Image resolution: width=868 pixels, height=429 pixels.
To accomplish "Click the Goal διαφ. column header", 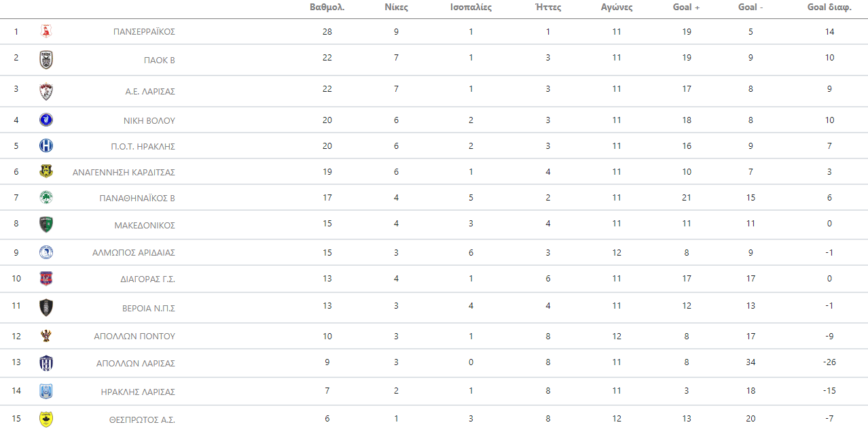I will 829,7.
